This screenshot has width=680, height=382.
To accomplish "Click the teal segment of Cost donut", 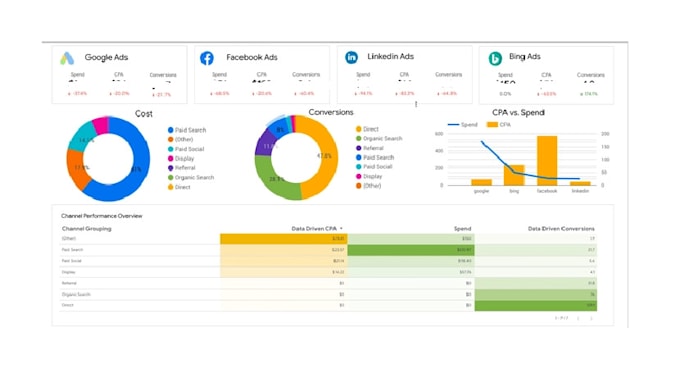I will click(x=83, y=137).
